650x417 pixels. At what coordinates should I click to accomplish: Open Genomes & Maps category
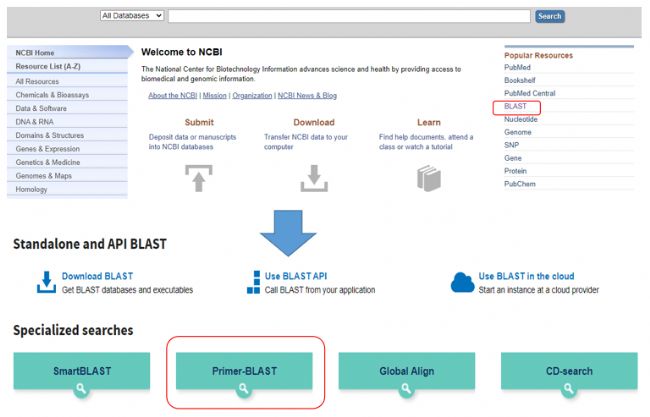[68, 176]
